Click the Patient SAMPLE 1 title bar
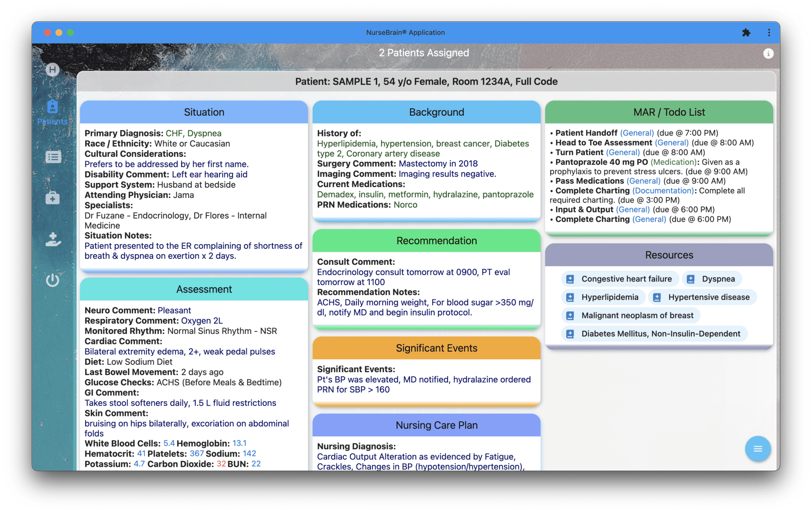The width and height of the screenshot is (812, 513). pyautogui.click(x=426, y=82)
